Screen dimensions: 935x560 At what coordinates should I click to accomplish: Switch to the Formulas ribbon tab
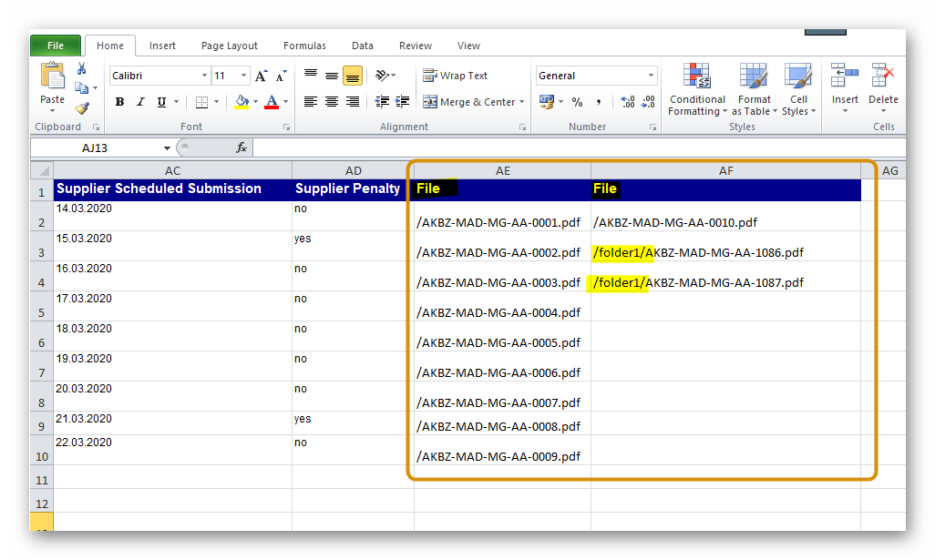pos(304,46)
